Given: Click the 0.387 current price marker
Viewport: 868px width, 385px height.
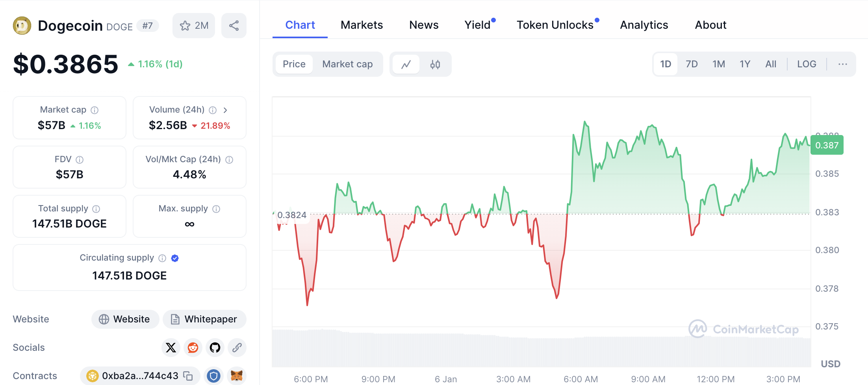Looking at the screenshot, I should pyautogui.click(x=827, y=145).
